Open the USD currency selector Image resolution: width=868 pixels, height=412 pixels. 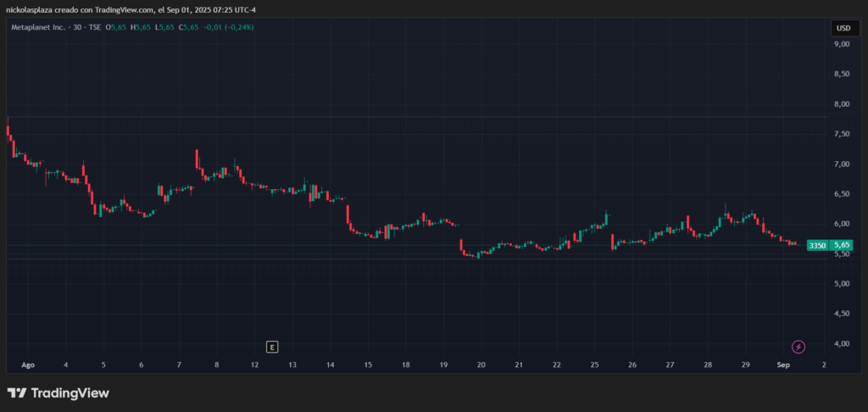(843, 28)
